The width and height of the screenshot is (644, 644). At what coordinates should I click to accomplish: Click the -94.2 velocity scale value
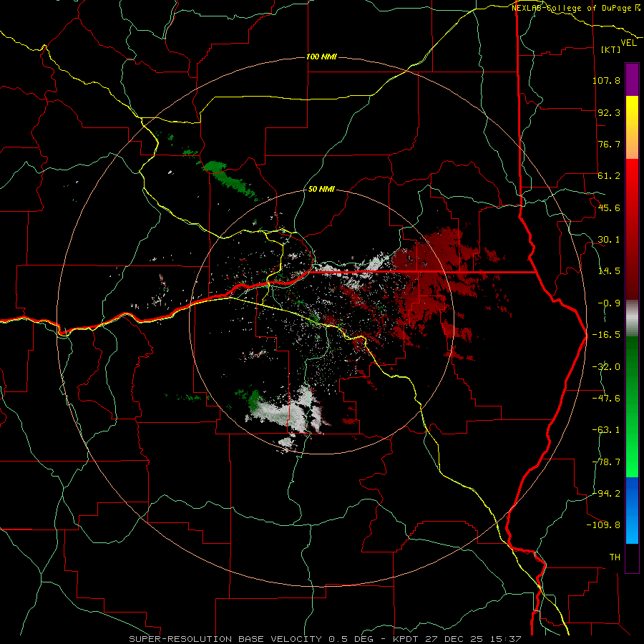coord(606,493)
